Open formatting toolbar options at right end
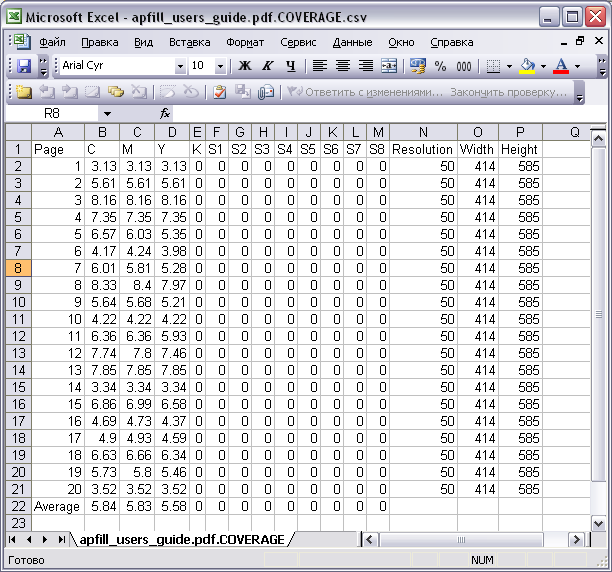612x572 pixels. point(602,66)
